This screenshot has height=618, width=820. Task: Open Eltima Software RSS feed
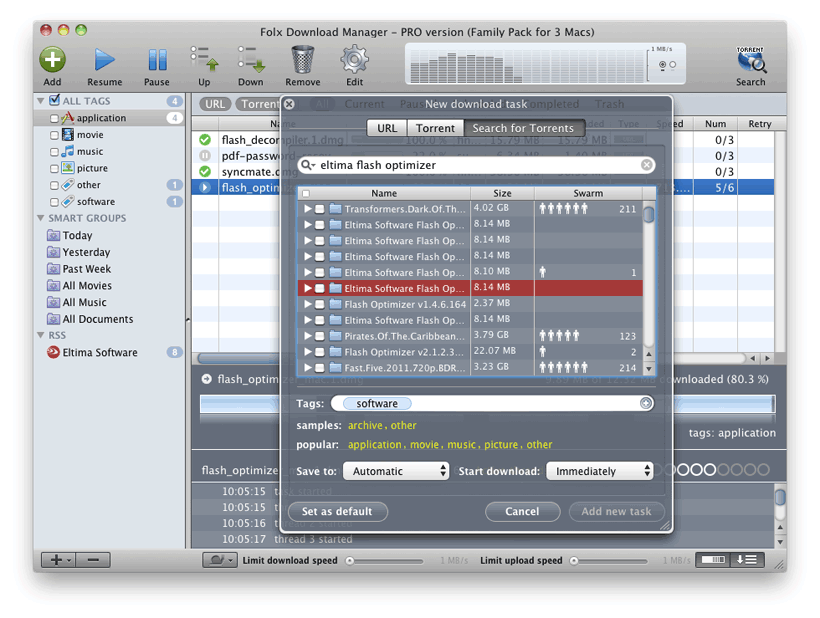[x=92, y=352]
